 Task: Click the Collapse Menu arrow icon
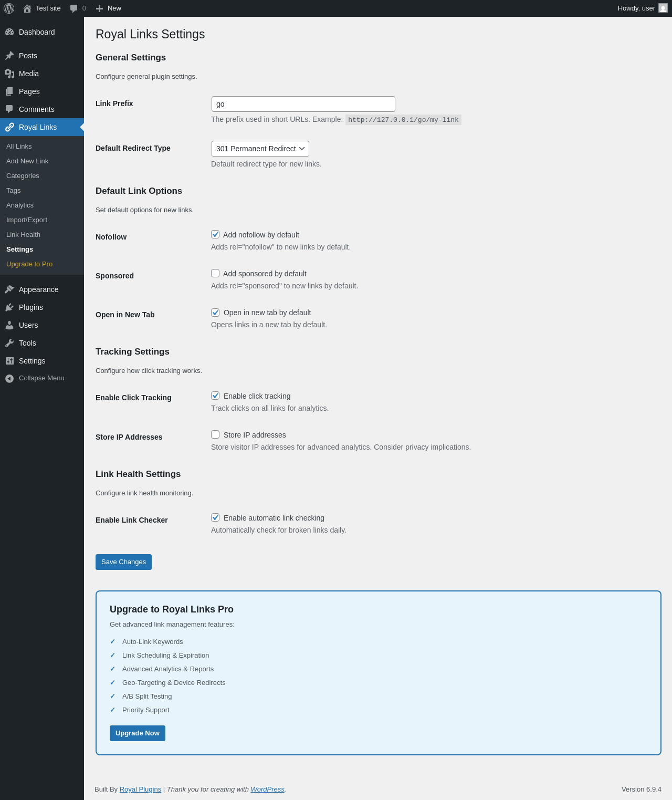click(x=9, y=378)
